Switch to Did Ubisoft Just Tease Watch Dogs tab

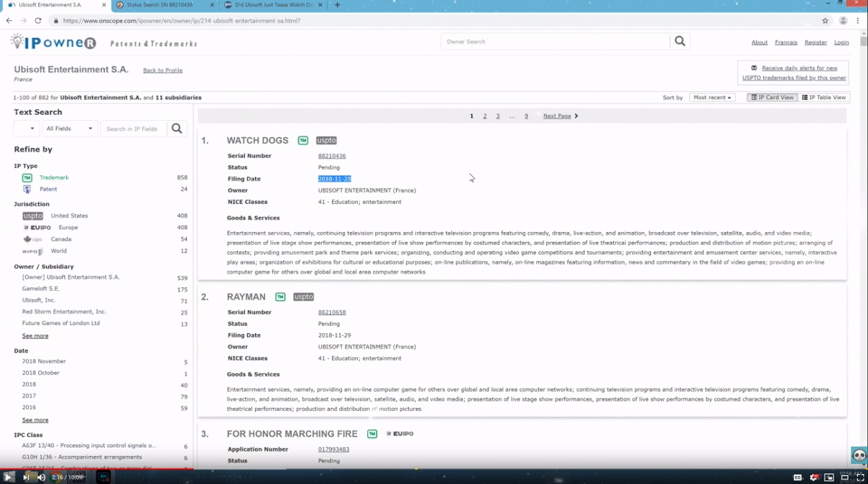point(272,5)
